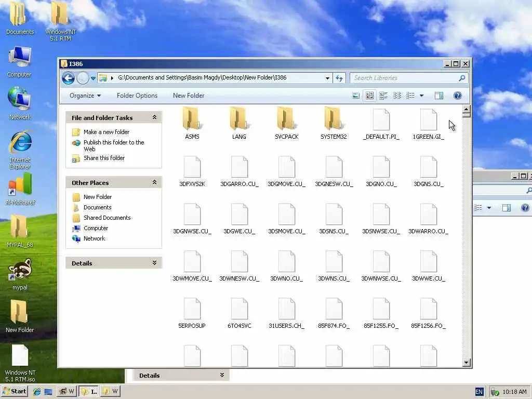Viewport: 532px width, 399px height.
Task: Toggle preview pane in the background window
Action: [506, 208]
